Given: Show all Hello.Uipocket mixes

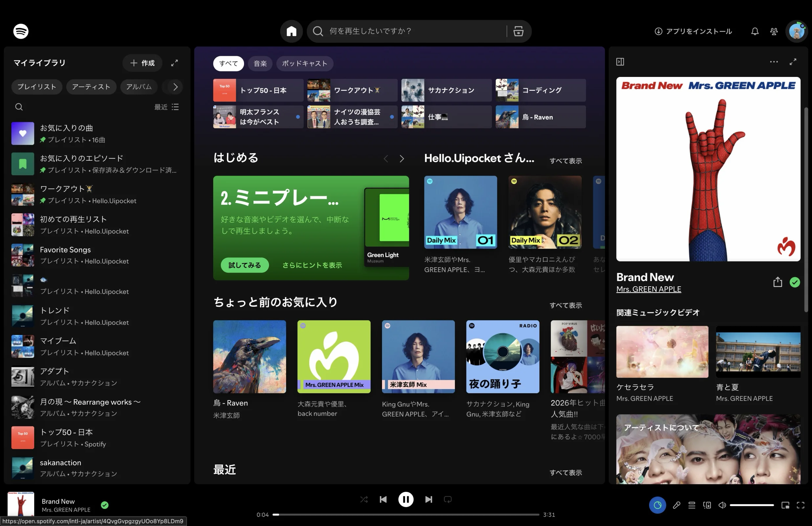Looking at the screenshot, I should click(565, 161).
